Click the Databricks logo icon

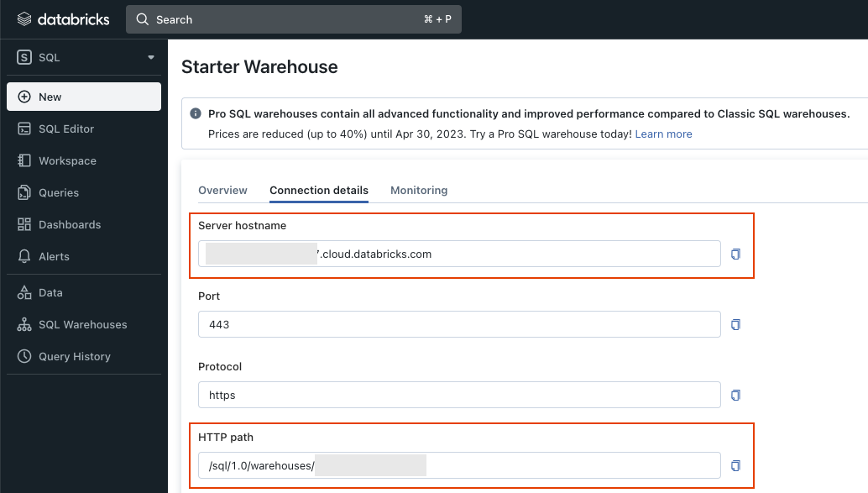[24, 19]
